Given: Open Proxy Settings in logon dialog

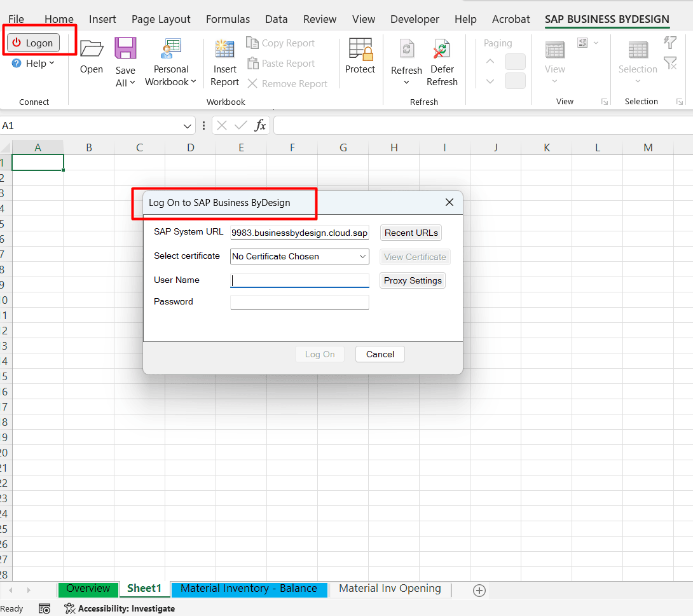Looking at the screenshot, I should pyautogui.click(x=413, y=280).
